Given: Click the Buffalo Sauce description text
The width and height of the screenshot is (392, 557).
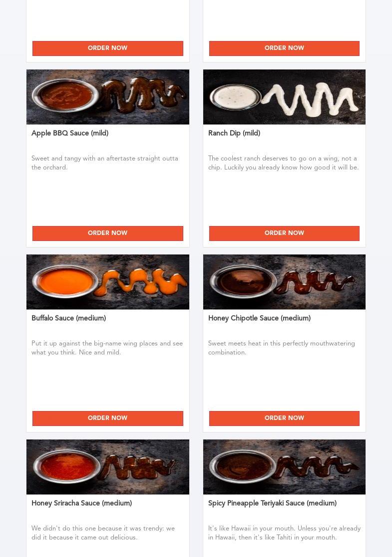Looking at the screenshot, I should click(107, 348).
